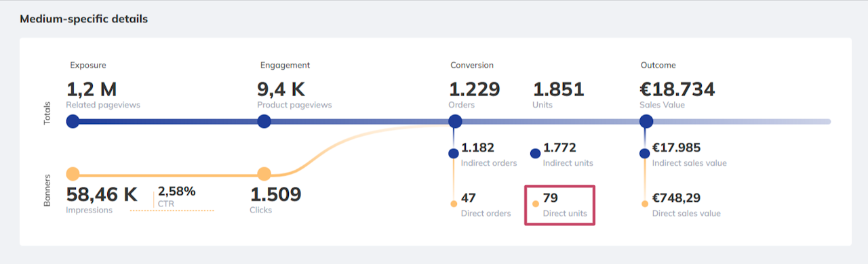
Task: Click the 58,46 K Impressions value
Action: 102,199
